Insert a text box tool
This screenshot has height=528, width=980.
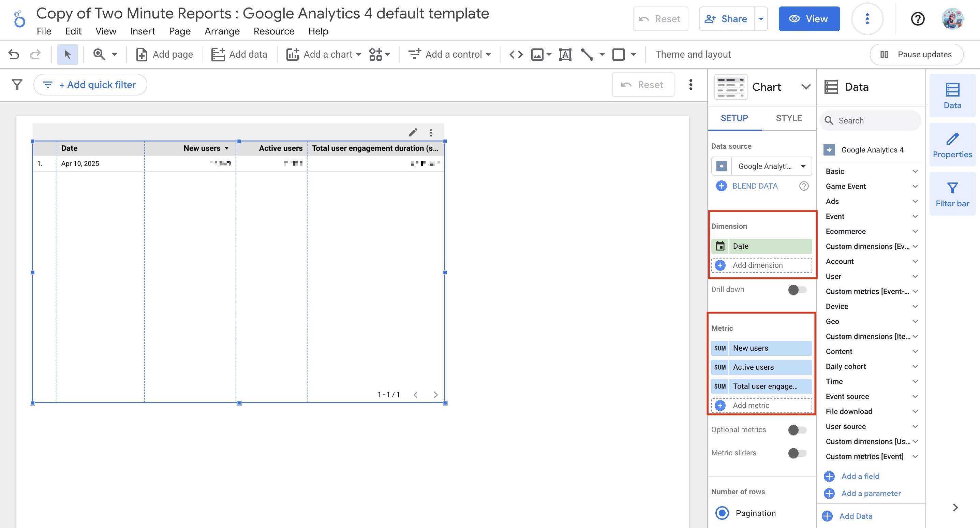(565, 55)
